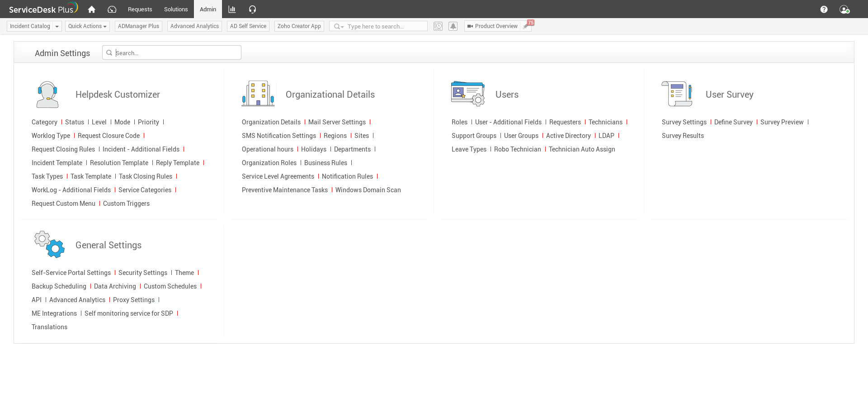Switch to the Requests tab

(x=140, y=9)
